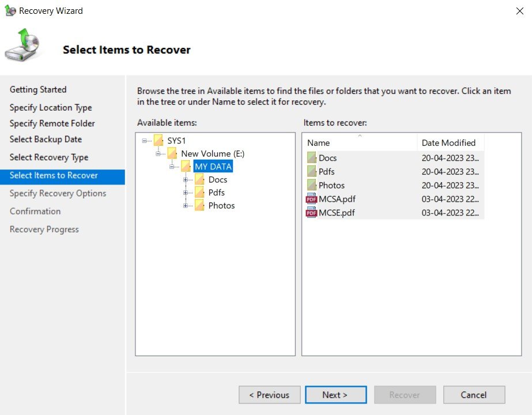The height and width of the screenshot is (415, 532).
Task: Go to Specify Location Type step
Action: pyautogui.click(x=51, y=107)
